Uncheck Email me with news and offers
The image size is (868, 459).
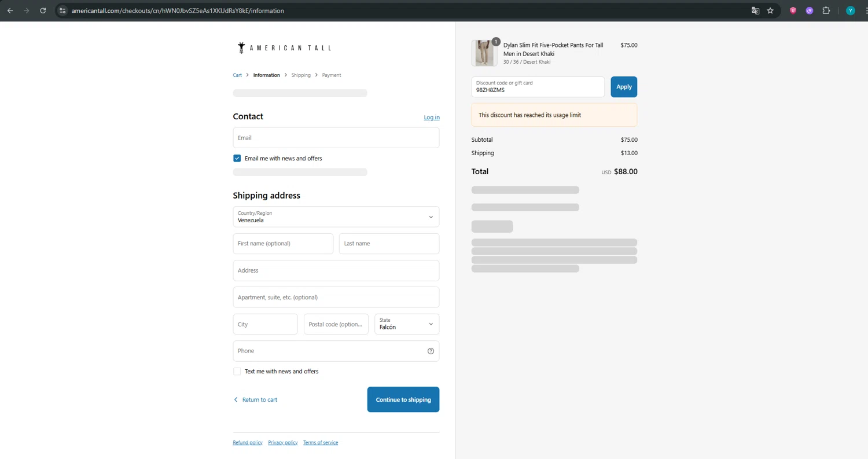237,158
